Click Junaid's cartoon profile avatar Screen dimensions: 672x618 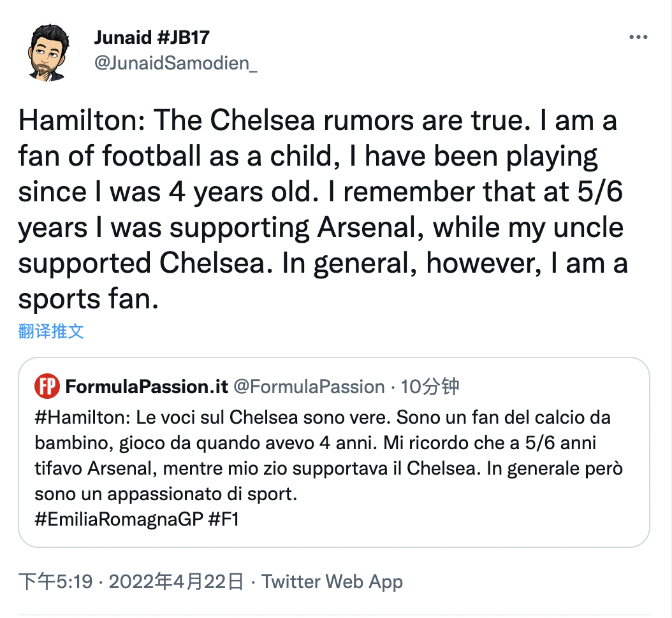[47, 54]
